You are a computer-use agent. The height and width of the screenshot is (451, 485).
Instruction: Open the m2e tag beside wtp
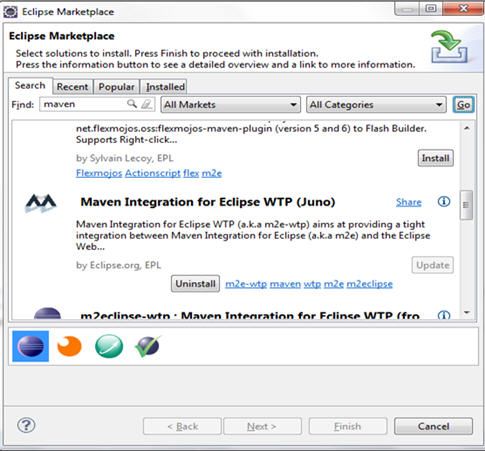pos(334,284)
